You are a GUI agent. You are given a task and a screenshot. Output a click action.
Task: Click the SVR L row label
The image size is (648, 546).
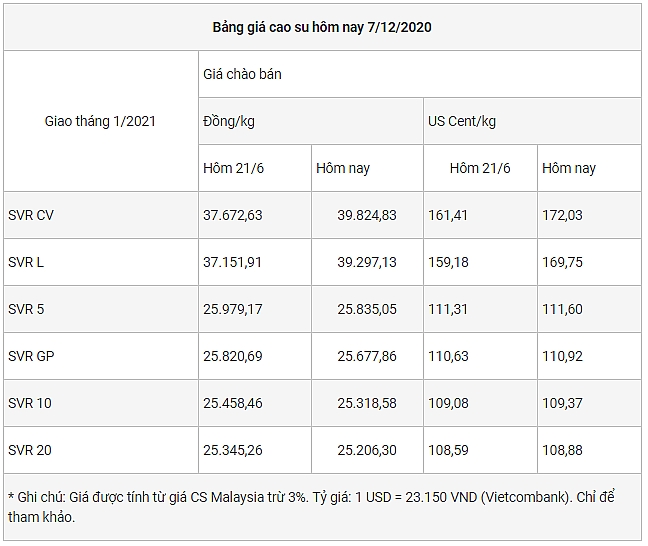click(x=26, y=262)
